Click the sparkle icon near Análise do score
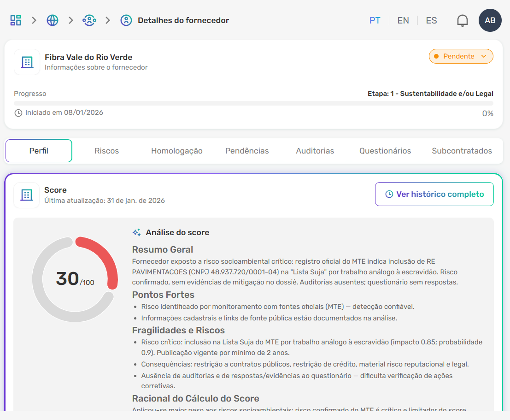 point(137,232)
